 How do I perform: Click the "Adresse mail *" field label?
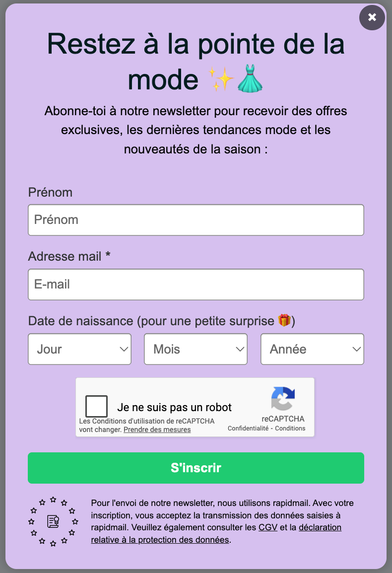[x=69, y=257]
